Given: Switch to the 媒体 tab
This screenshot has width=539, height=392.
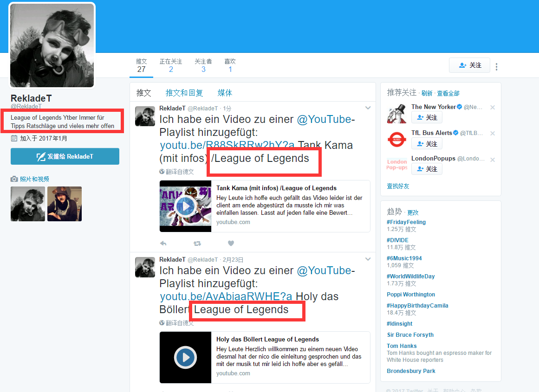Looking at the screenshot, I should pyautogui.click(x=225, y=93).
